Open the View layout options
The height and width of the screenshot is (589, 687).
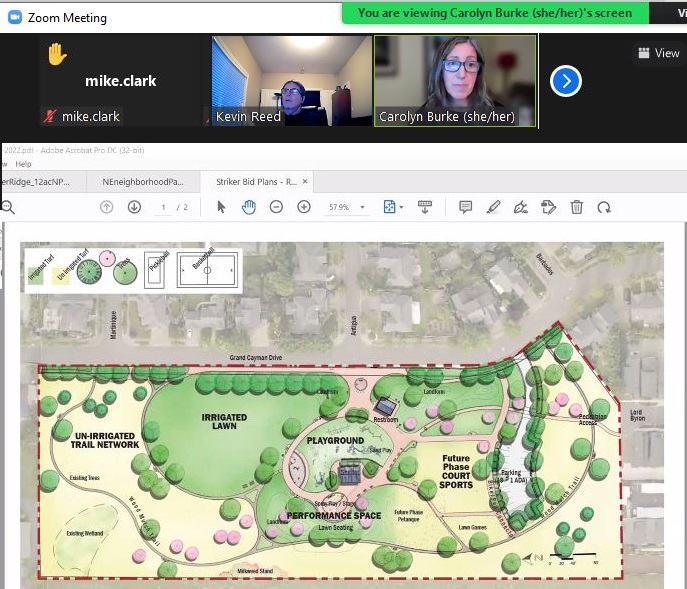[659, 53]
